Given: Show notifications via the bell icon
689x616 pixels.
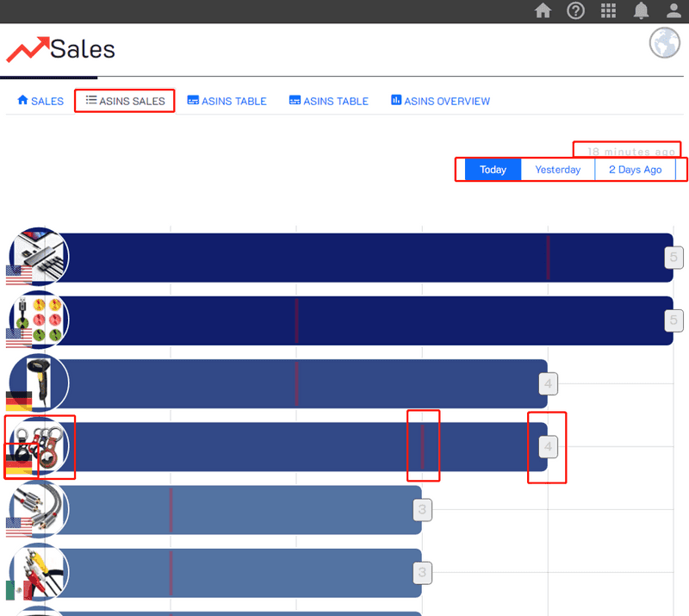Looking at the screenshot, I should pyautogui.click(x=642, y=11).
